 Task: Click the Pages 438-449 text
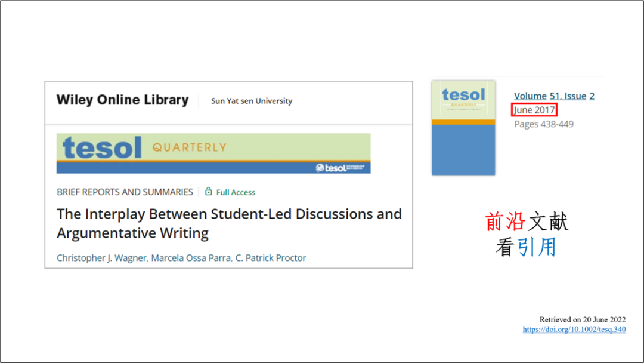pyautogui.click(x=544, y=124)
